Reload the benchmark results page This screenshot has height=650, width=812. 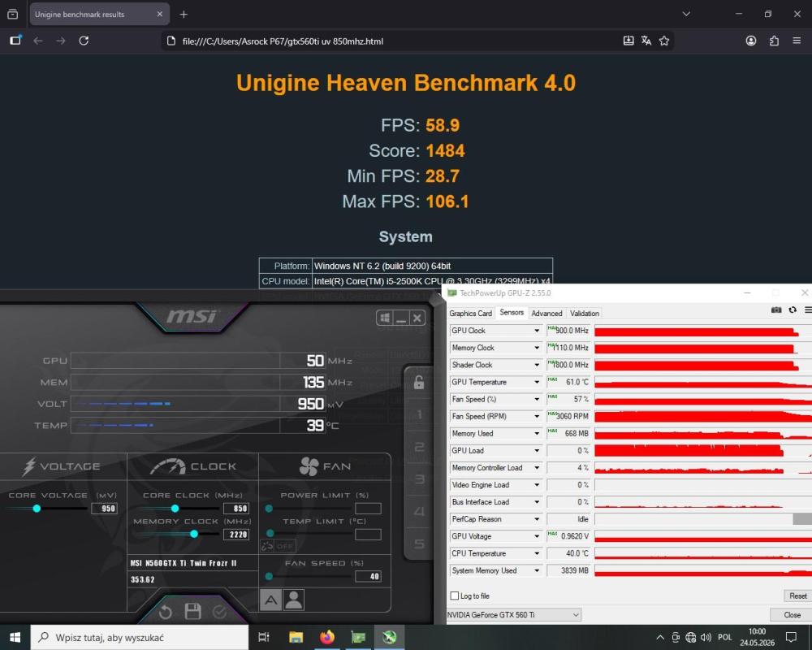pyautogui.click(x=84, y=41)
